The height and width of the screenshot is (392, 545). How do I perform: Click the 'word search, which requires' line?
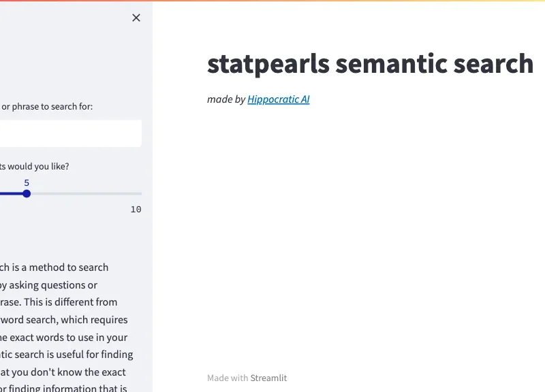coord(64,319)
